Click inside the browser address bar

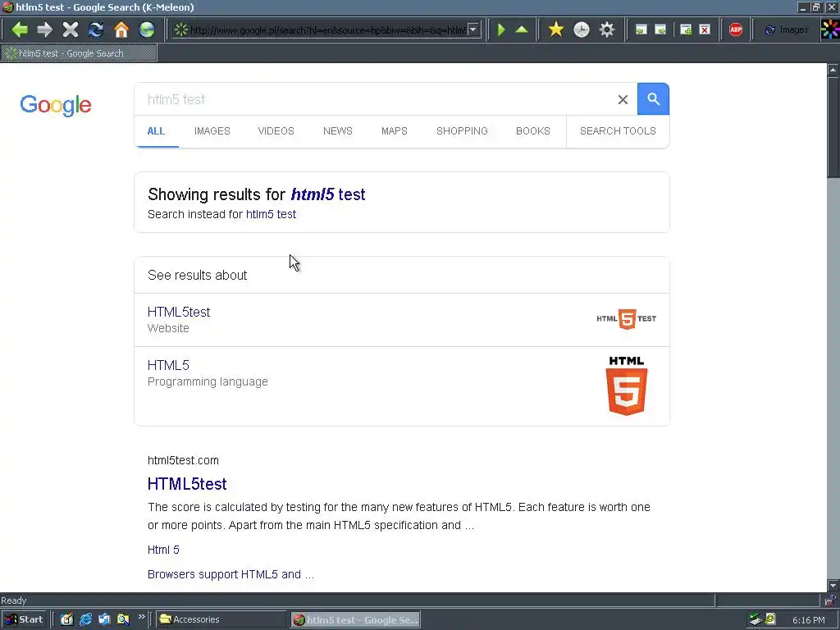click(328, 30)
